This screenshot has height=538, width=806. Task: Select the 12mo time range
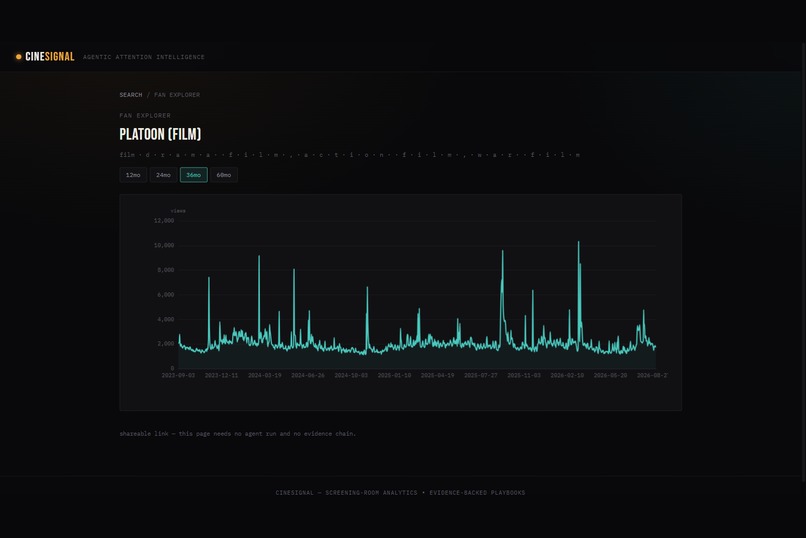point(133,175)
